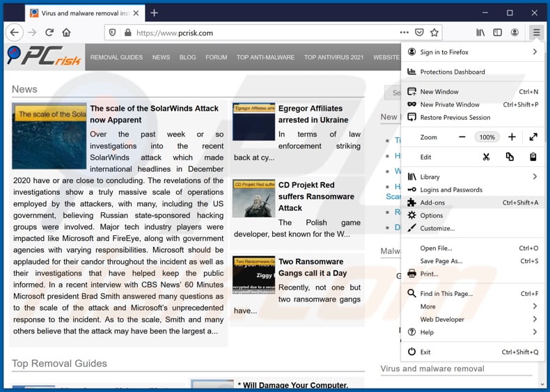
Task: Open a new tab with plus
Action: 154,13
